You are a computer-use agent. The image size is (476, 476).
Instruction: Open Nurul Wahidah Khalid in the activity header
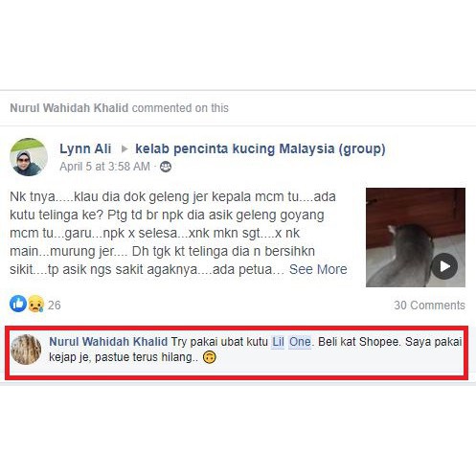[x=69, y=108]
